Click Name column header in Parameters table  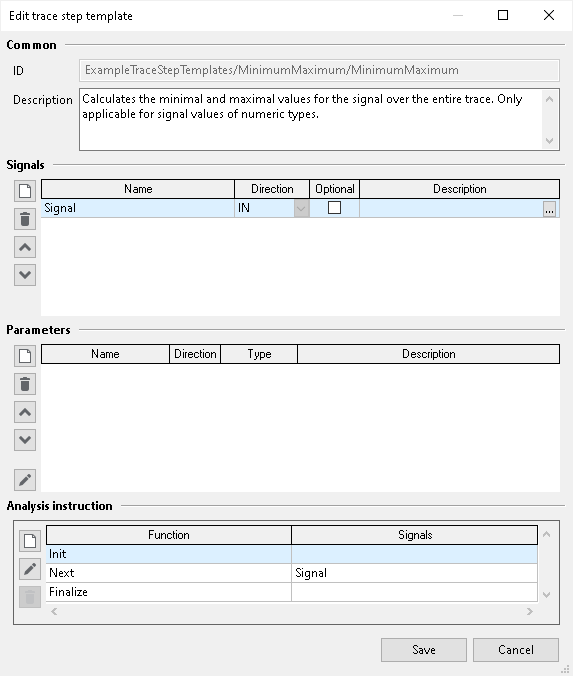tap(105, 354)
